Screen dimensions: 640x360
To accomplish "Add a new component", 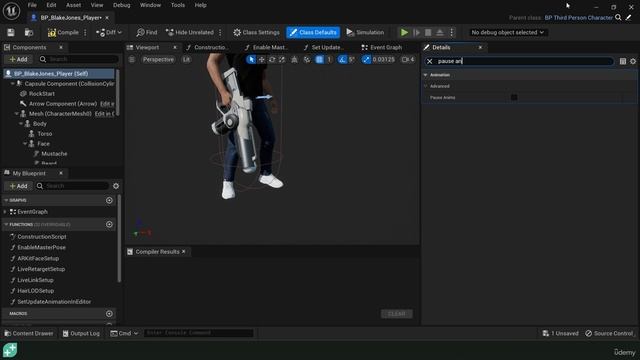I will point(18,60).
